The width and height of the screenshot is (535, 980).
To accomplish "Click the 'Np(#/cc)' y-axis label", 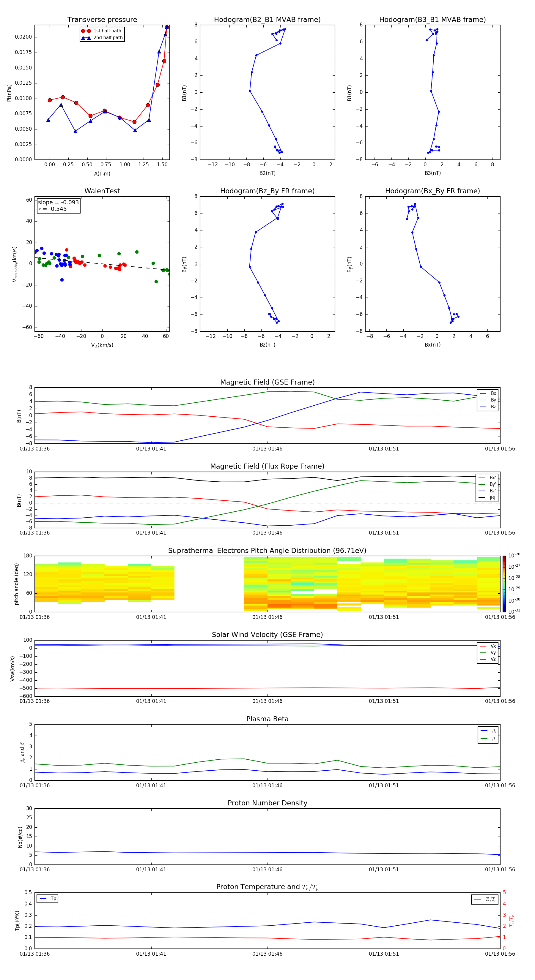I will 20,837.
